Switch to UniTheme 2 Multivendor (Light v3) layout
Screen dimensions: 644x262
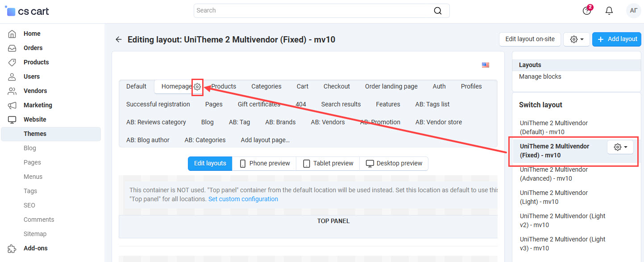pos(563,244)
